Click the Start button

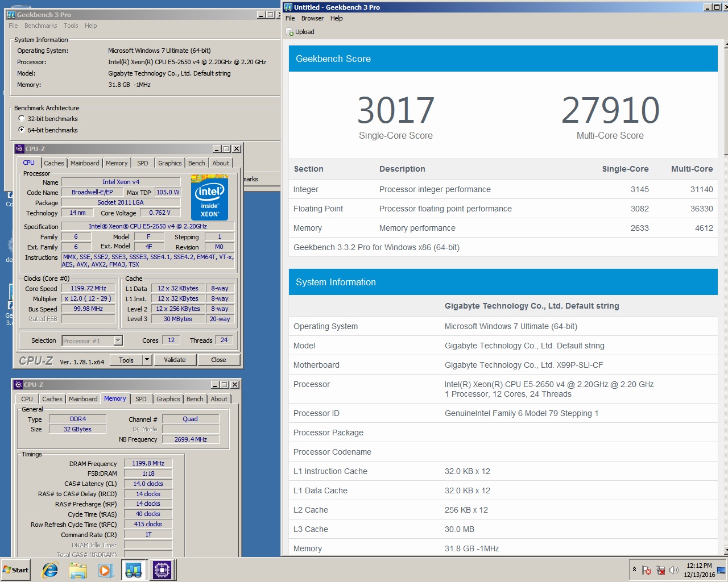point(15,569)
